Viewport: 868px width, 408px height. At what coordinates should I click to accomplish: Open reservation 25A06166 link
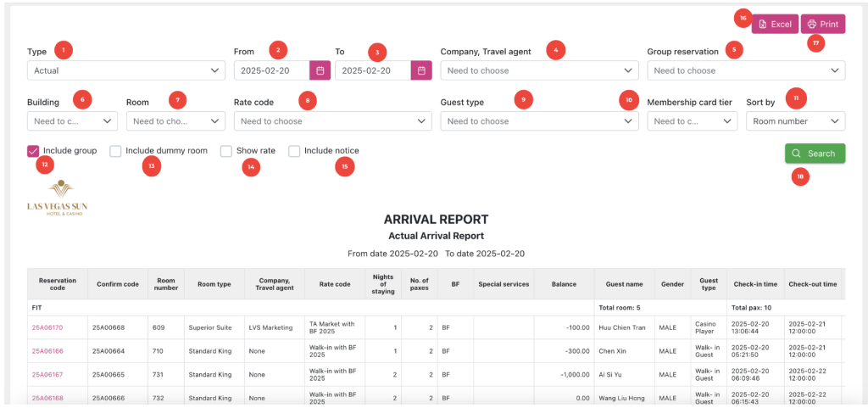(47, 350)
